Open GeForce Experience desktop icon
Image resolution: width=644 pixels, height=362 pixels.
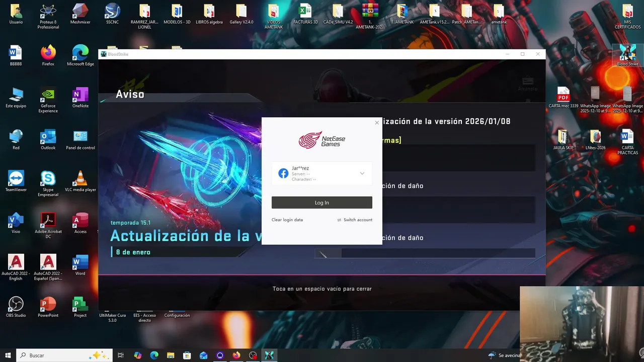(x=48, y=100)
